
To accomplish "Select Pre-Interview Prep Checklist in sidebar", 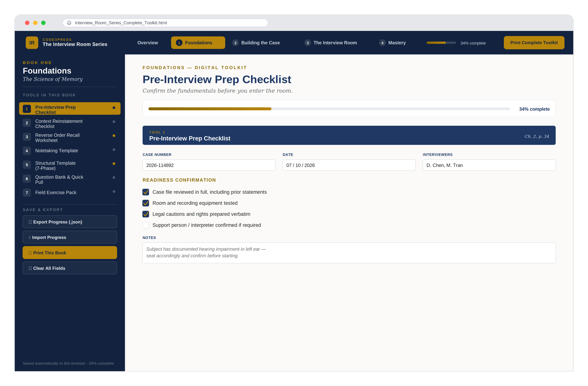I will 70,108.
